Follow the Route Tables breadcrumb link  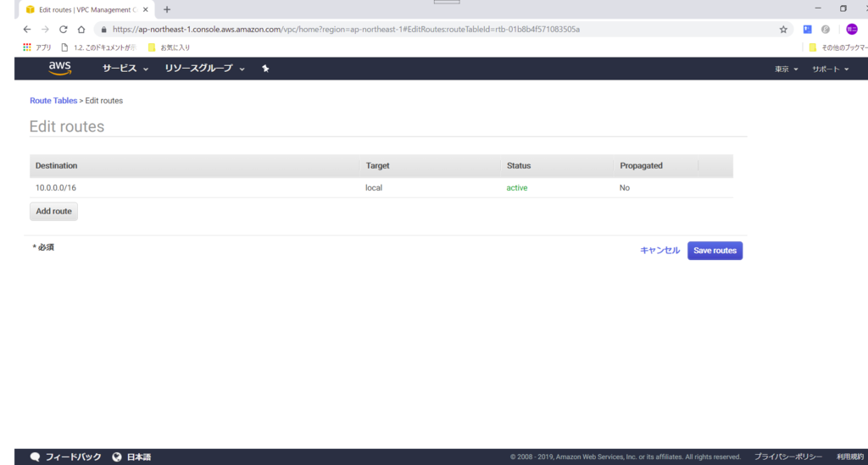[x=53, y=101]
